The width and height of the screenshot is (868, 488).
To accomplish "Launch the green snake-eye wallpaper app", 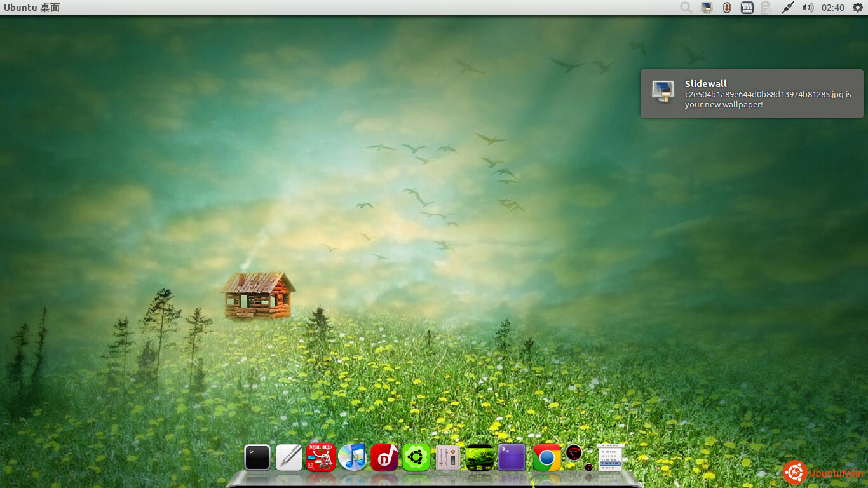I will point(480,457).
